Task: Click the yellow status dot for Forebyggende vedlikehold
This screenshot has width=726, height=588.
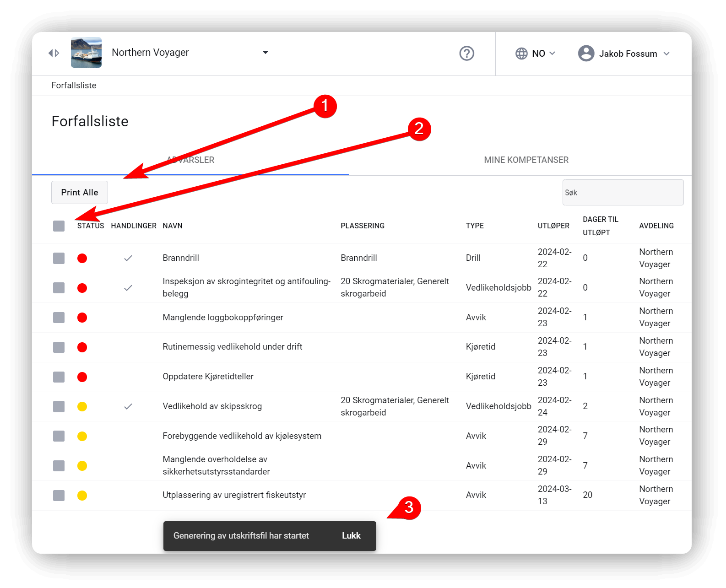Action: point(82,436)
